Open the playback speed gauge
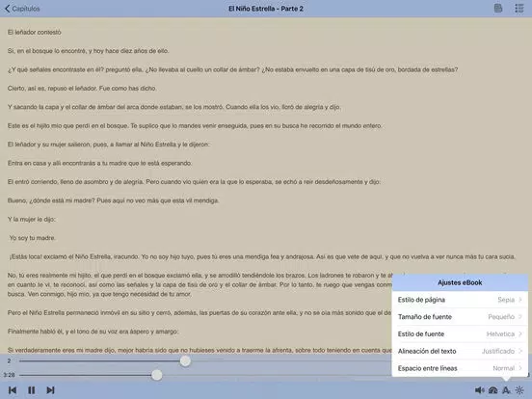Viewport: 532px width, 399px height. pyautogui.click(x=492, y=390)
